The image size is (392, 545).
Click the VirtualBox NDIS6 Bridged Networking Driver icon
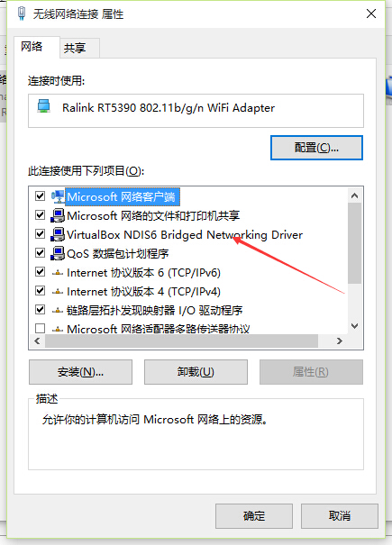58,234
